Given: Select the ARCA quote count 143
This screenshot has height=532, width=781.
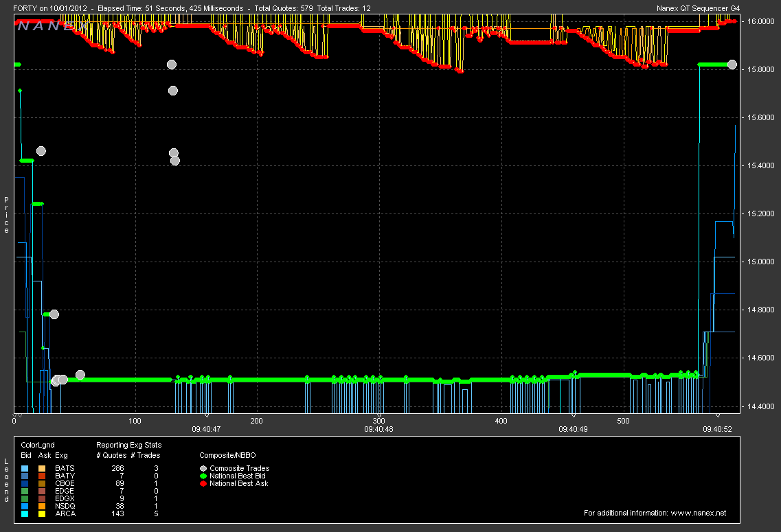Looking at the screenshot, I should (117, 513).
